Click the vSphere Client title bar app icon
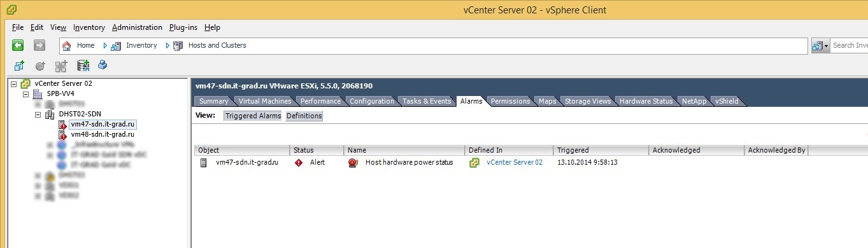868x248 pixels. coord(12,10)
